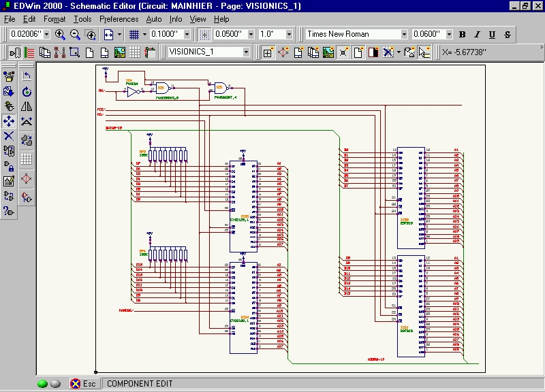This screenshot has height=392, width=545.
Task: Click the undo rotate arrow icon
Action: pos(27,76)
